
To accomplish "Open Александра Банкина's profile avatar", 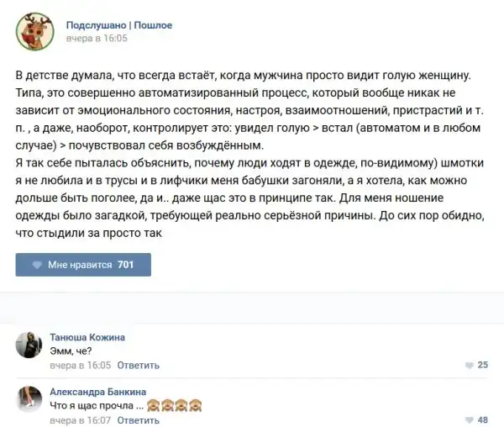I will (30, 401).
